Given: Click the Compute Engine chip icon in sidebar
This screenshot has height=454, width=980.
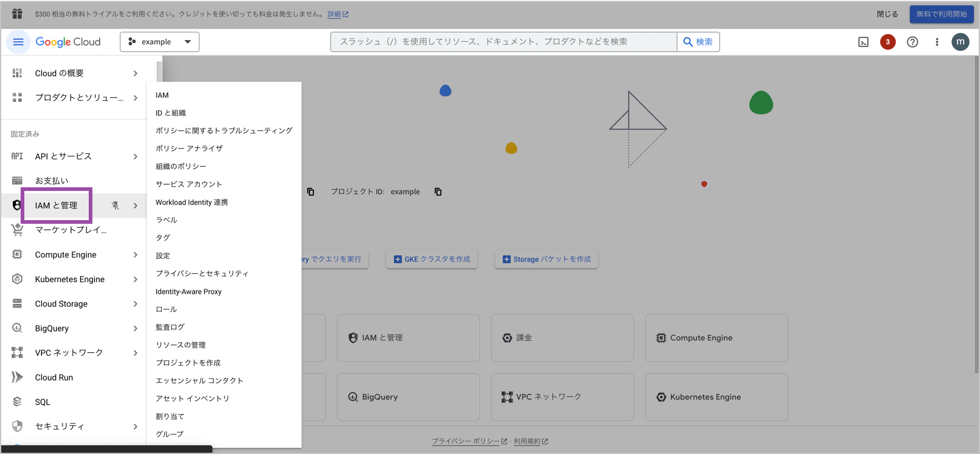Looking at the screenshot, I should click(x=17, y=255).
